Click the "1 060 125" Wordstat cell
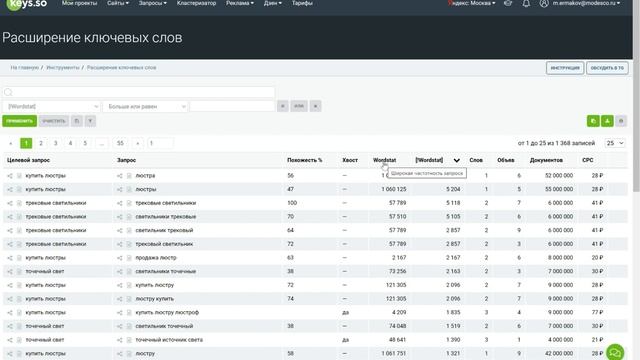This screenshot has height=360, width=640. 394,189
